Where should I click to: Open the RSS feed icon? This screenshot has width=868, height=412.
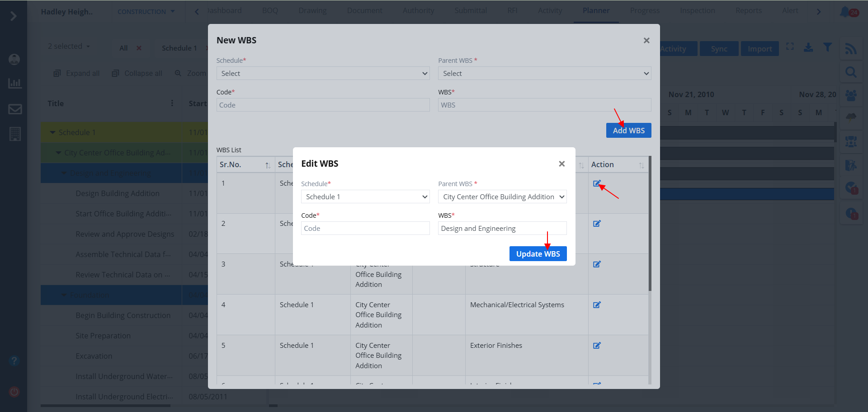851,49
